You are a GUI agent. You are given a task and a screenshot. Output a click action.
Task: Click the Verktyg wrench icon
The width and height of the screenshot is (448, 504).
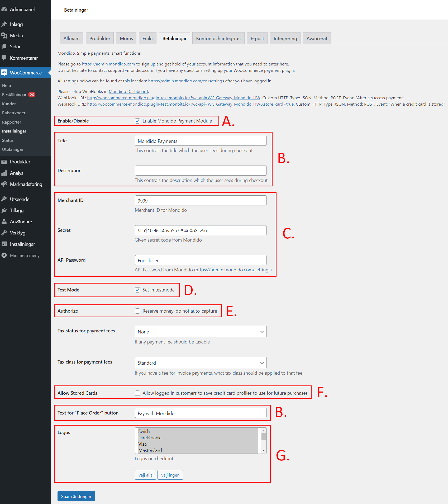tap(4, 233)
